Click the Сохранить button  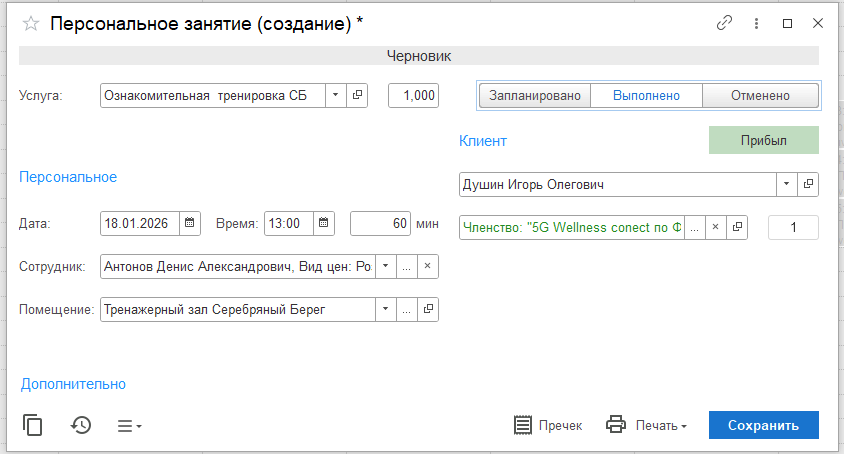764,425
